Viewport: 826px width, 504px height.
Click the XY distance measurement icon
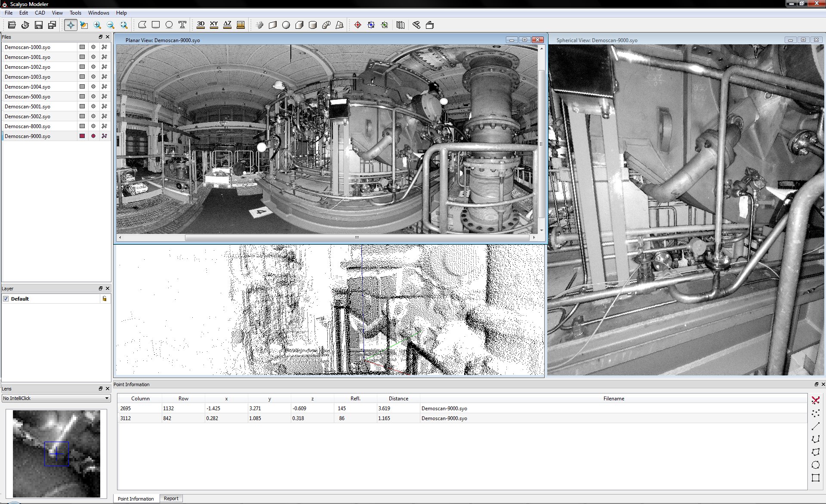214,25
